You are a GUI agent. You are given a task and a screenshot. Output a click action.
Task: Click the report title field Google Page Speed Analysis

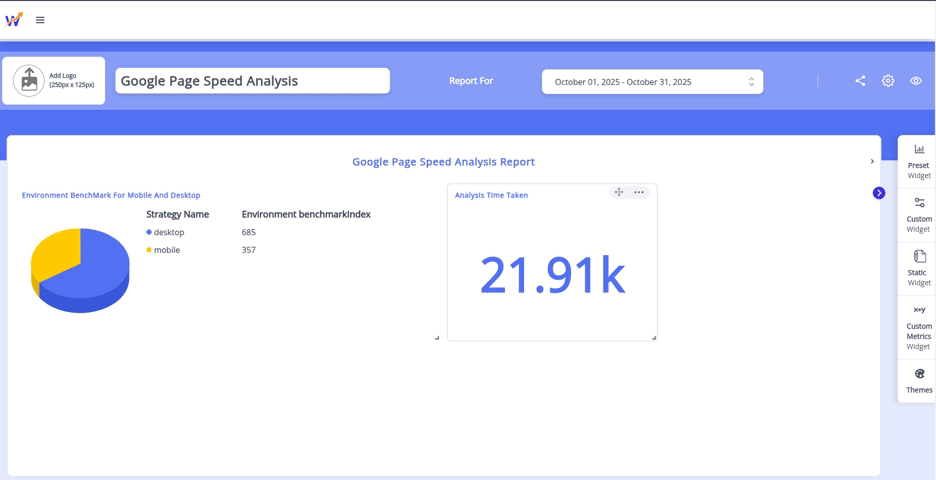(252, 81)
